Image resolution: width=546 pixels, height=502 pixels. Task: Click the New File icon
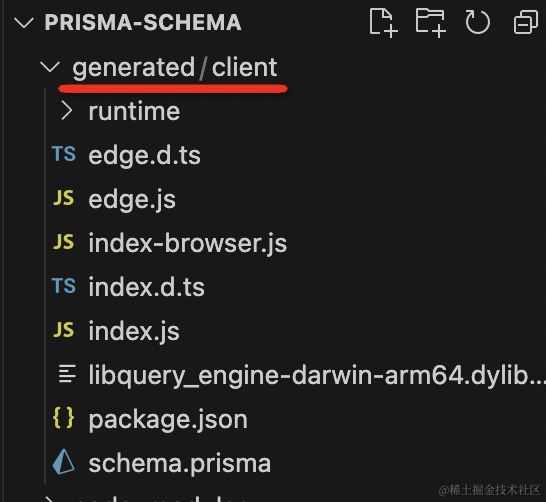coord(383,23)
